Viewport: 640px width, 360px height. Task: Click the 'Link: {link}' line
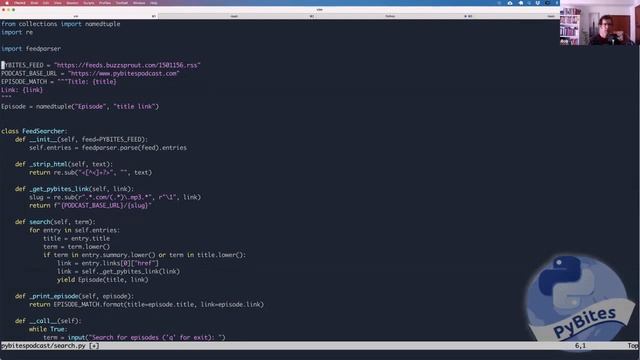[x=22, y=90]
